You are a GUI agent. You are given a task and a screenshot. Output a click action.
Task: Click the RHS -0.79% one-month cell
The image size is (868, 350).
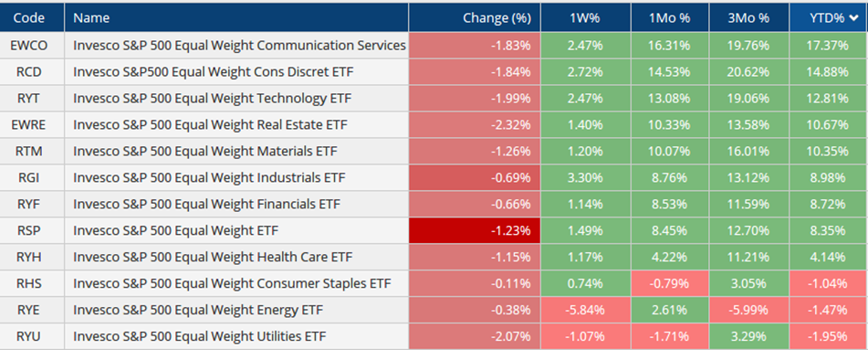tap(670, 283)
